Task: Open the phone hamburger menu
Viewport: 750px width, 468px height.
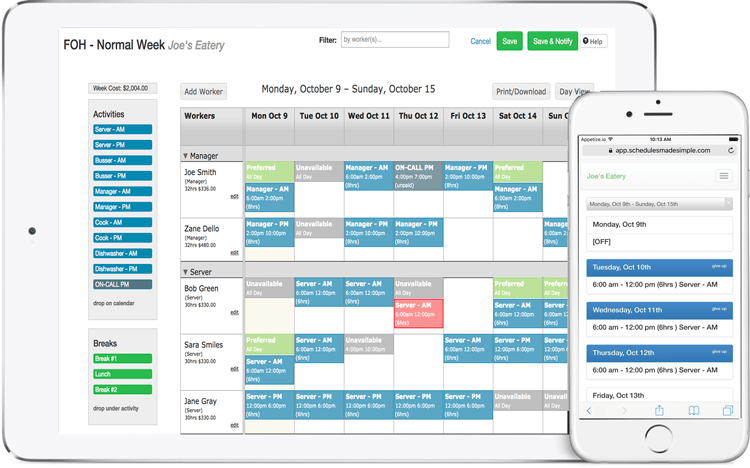Action: pyautogui.click(x=724, y=176)
